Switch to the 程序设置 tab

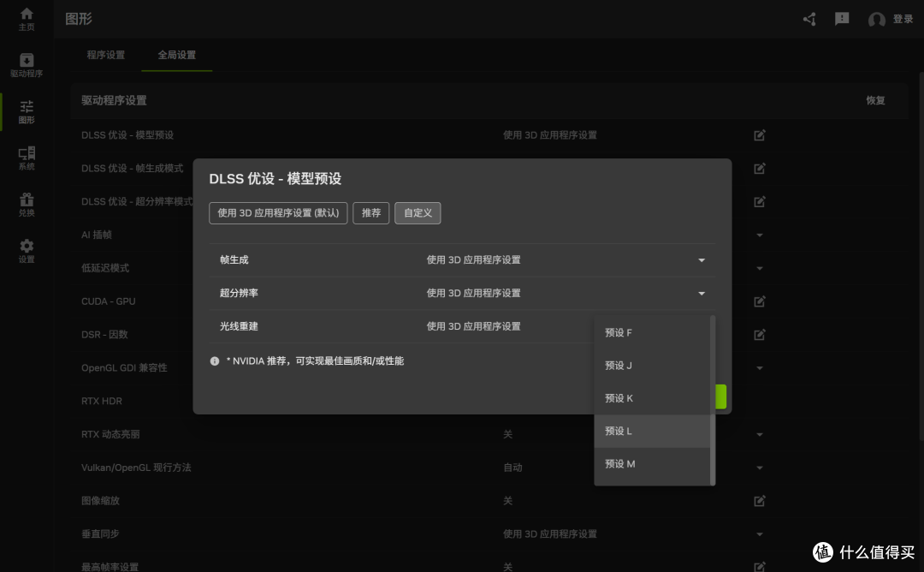point(106,55)
